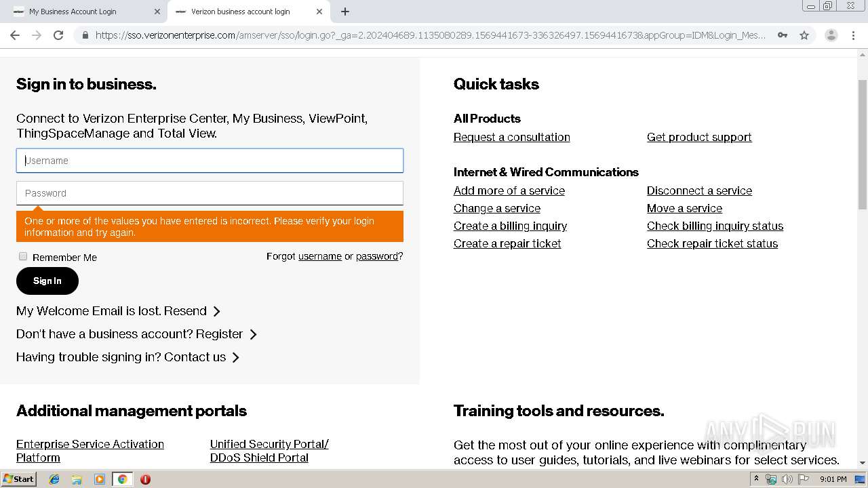Open Request a consultation link
The height and width of the screenshot is (488, 868).
pos(512,137)
